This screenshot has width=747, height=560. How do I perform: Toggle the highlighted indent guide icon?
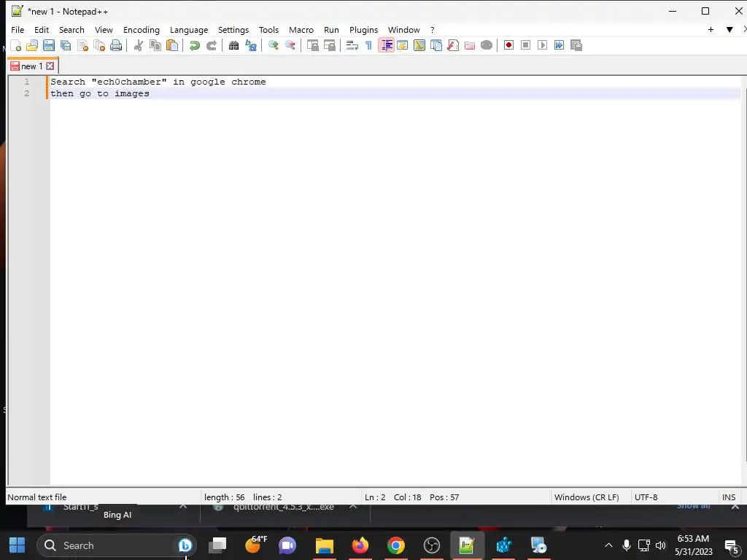[386, 45]
